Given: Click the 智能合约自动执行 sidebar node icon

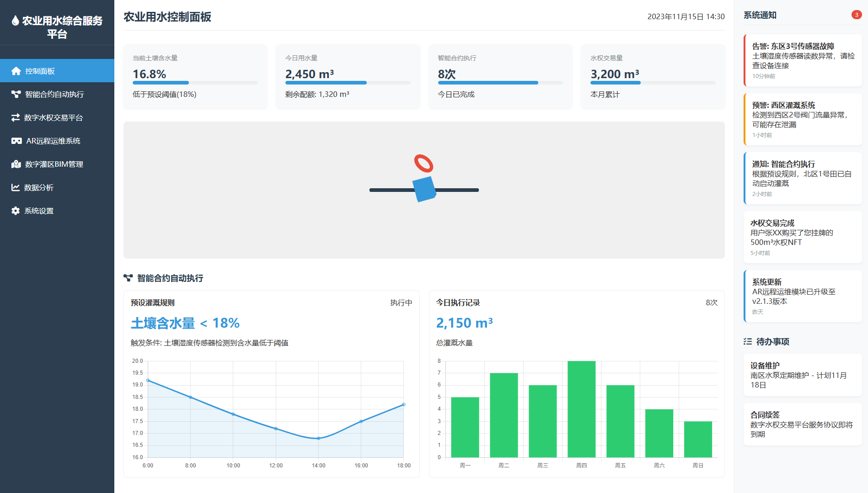Looking at the screenshot, I should [16, 94].
